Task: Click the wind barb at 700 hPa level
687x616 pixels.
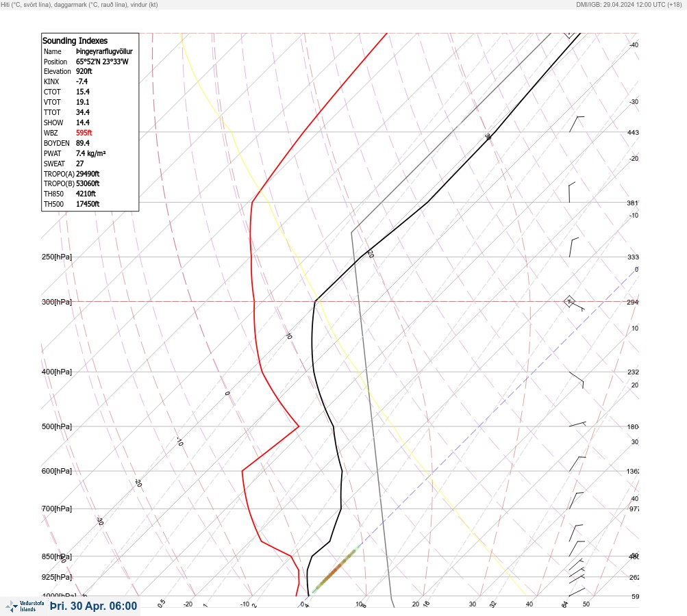Action: click(576, 500)
